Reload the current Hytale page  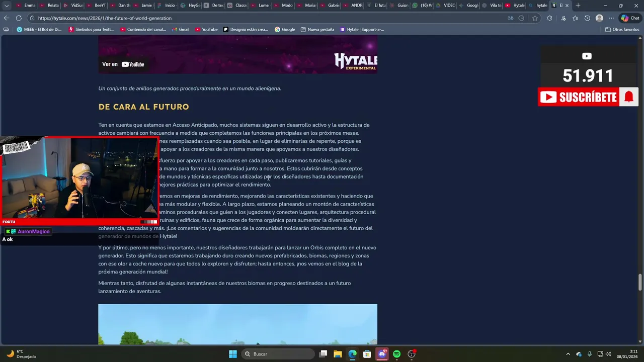pos(19,18)
